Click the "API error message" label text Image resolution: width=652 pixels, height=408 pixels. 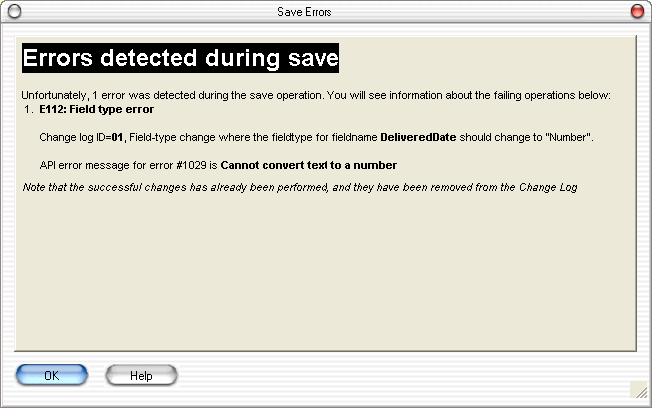[x=82, y=164]
